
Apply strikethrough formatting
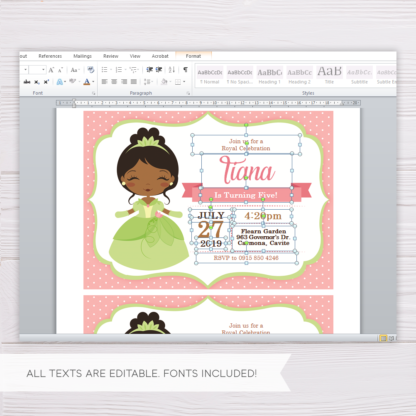coord(27,82)
